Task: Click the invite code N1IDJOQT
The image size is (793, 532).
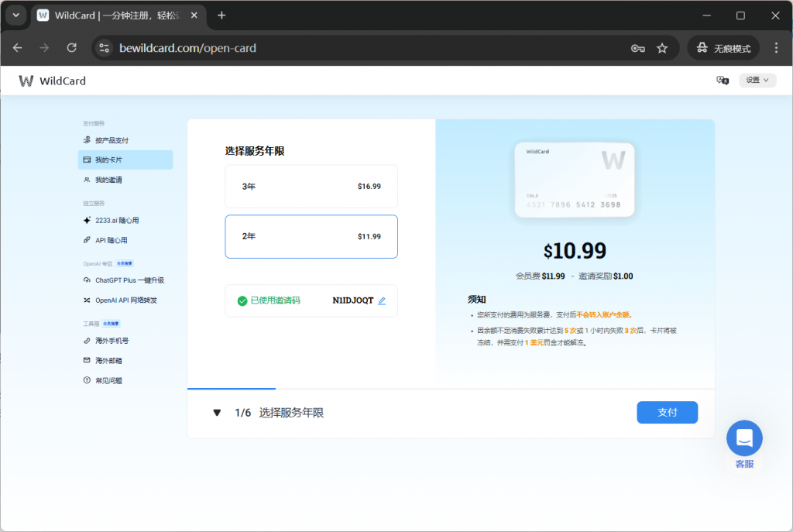Action: (352, 300)
